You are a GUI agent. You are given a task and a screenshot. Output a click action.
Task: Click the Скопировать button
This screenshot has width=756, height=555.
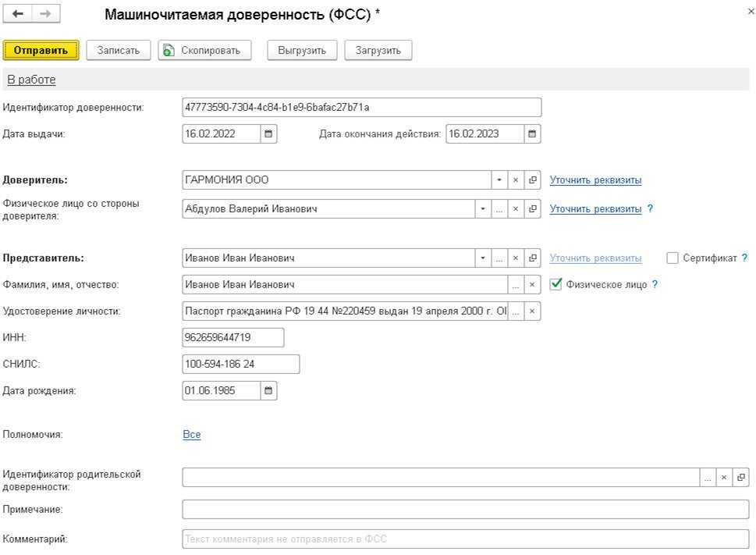pos(204,50)
